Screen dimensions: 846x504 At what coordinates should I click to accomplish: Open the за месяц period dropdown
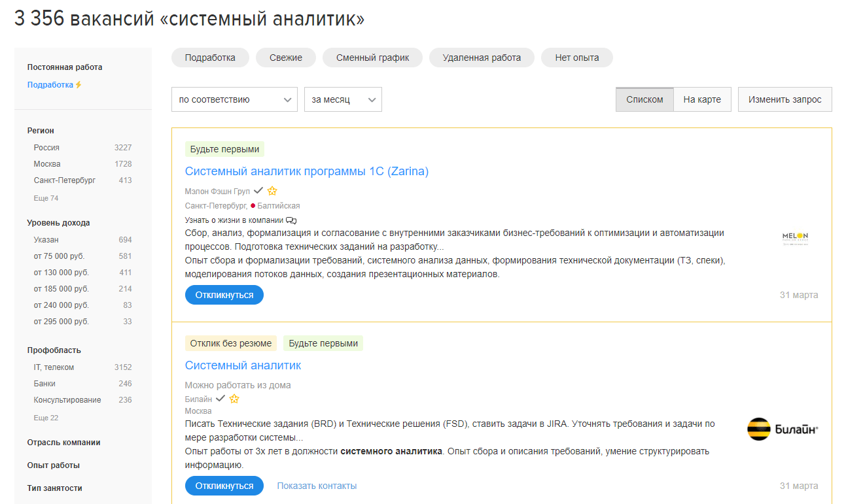click(343, 99)
